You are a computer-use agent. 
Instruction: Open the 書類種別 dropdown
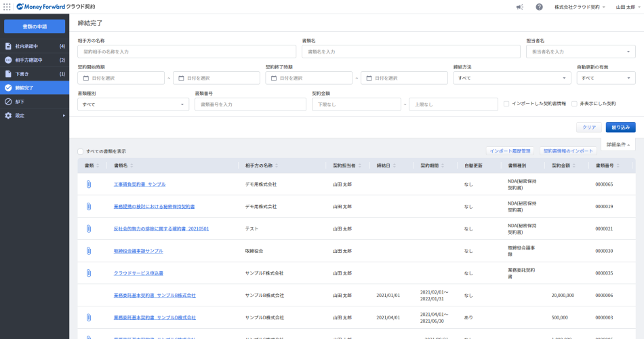(133, 104)
